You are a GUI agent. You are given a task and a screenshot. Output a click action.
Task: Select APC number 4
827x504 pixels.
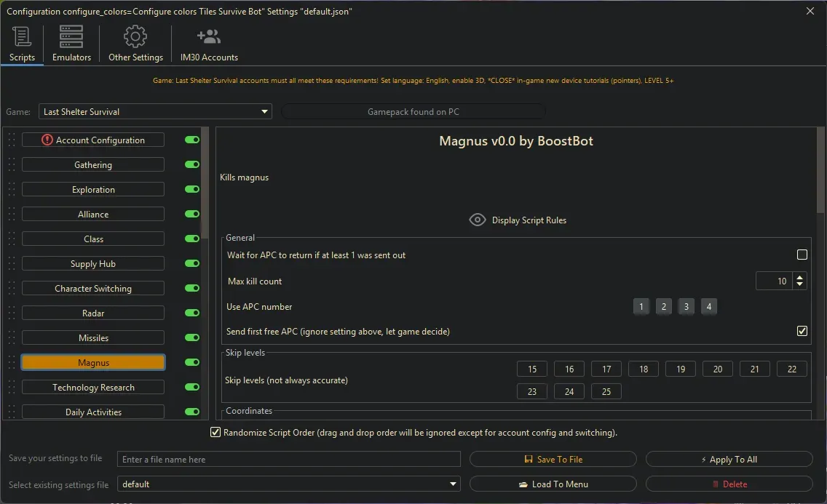point(709,306)
